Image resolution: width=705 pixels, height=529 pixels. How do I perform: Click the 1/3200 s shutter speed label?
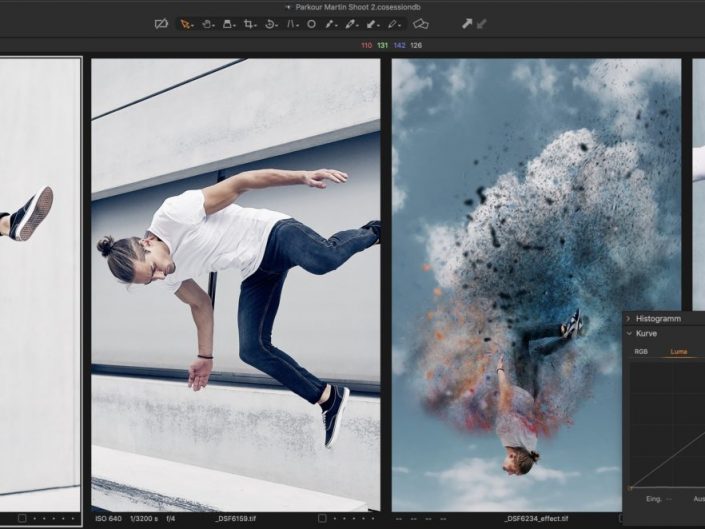[x=144, y=519]
